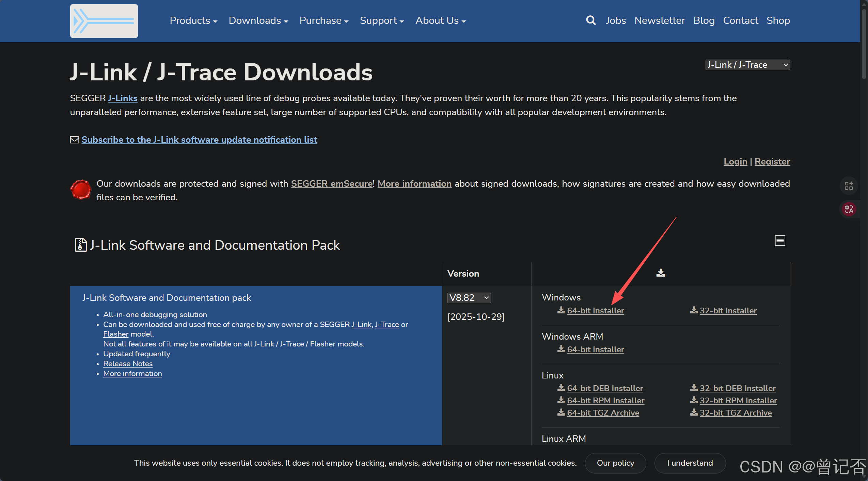The width and height of the screenshot is (868, 481).
Task: Click the red translate icon on right edge
Action: pyautogui.click(x=849, y=209)
